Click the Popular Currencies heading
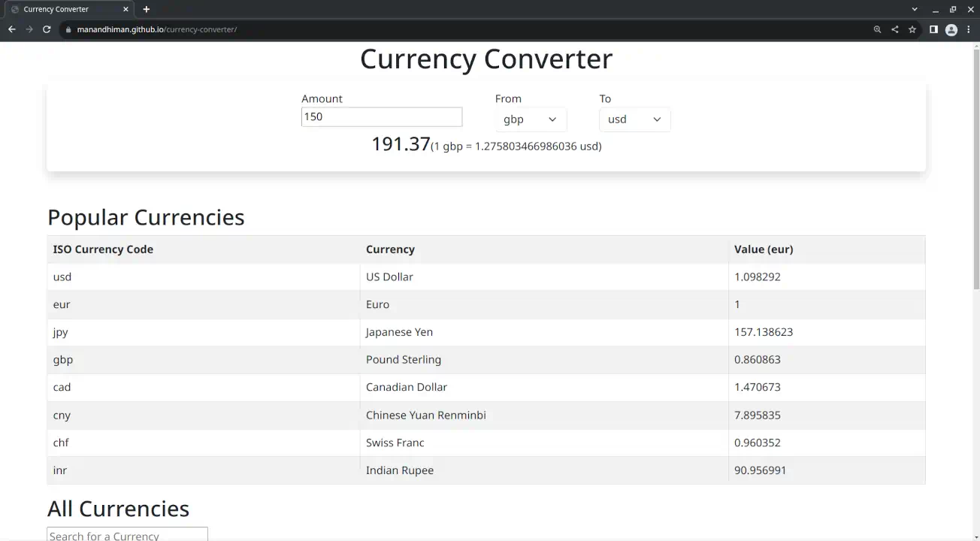 point(146,217)
